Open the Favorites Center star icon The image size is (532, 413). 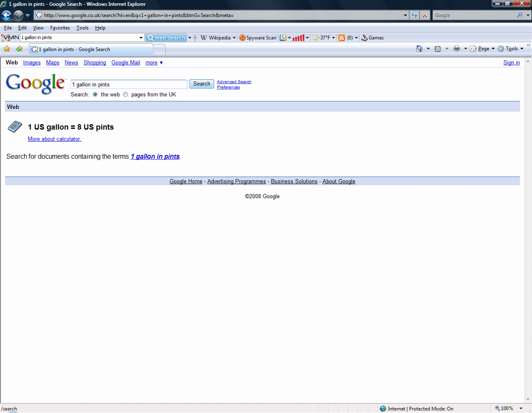coord(7,49)
